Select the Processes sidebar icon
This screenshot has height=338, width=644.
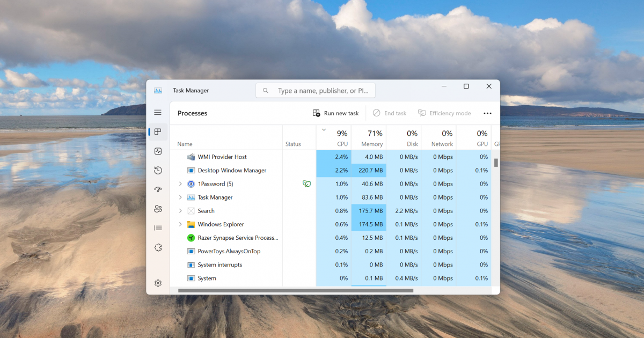(157, 131)
